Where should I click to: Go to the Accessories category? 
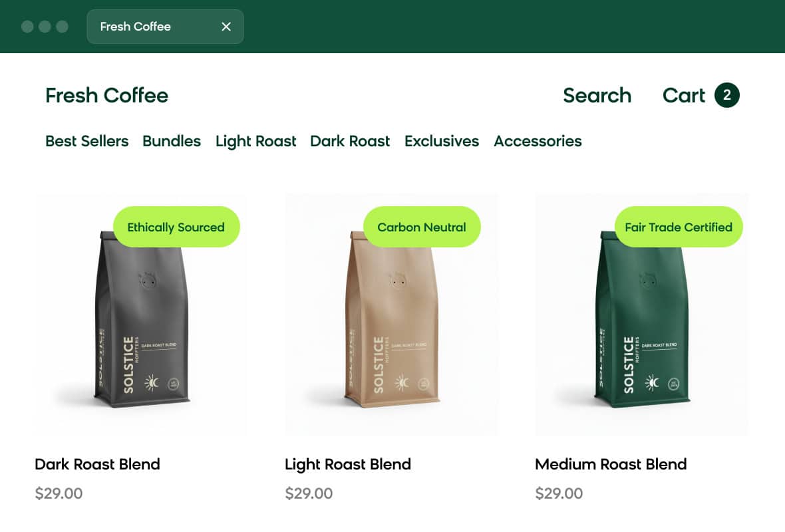coord(538,141)
